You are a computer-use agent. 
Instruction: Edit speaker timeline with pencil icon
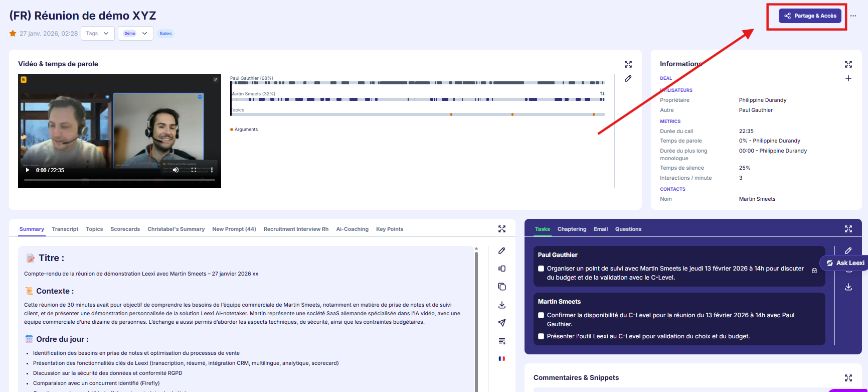click(628, 79)
